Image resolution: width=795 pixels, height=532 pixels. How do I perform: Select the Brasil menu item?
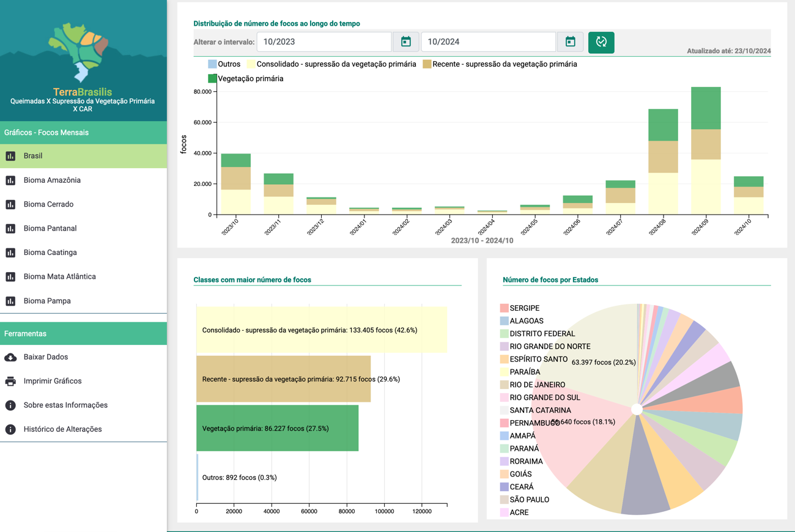pos(33,156)
